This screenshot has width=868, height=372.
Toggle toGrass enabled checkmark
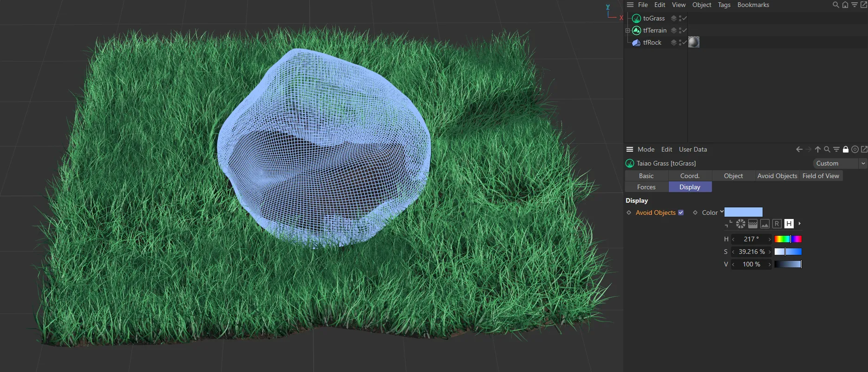point(685,18)
